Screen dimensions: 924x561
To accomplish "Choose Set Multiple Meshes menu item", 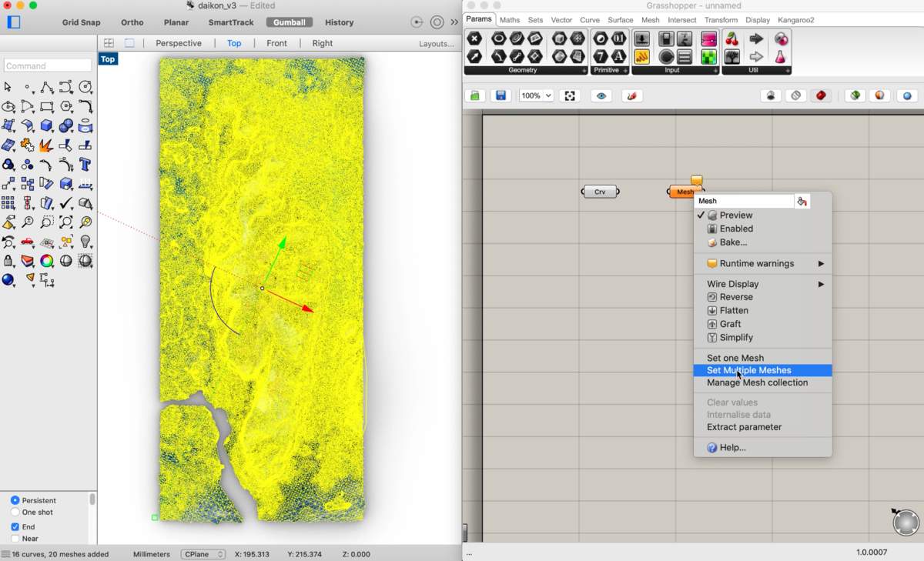I will [763, 370].
